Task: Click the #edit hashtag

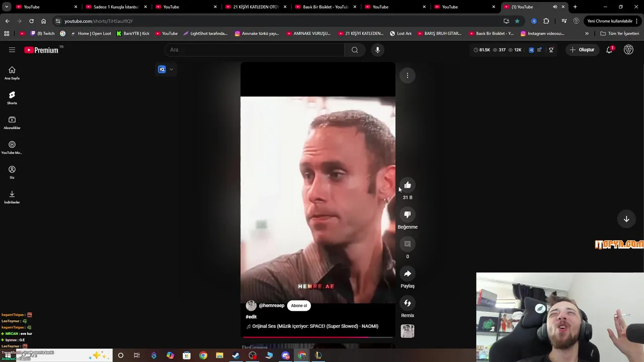Action: click(251, 317)
